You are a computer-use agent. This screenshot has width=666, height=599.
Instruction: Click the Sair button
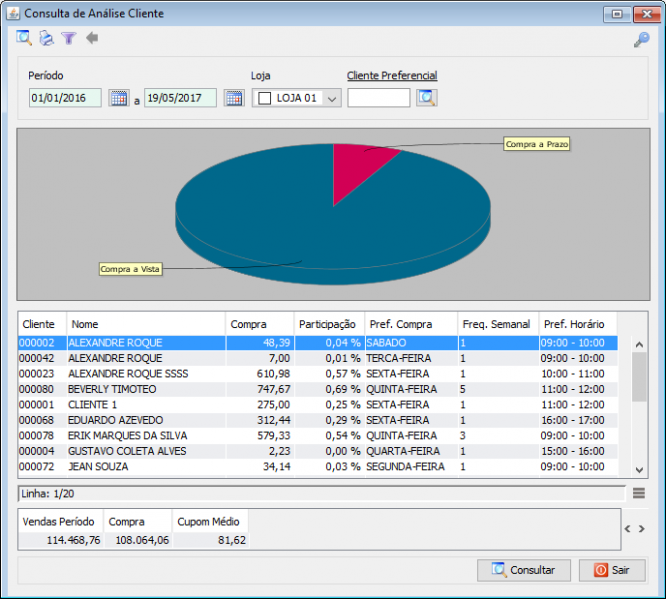[x=612, y=570]
